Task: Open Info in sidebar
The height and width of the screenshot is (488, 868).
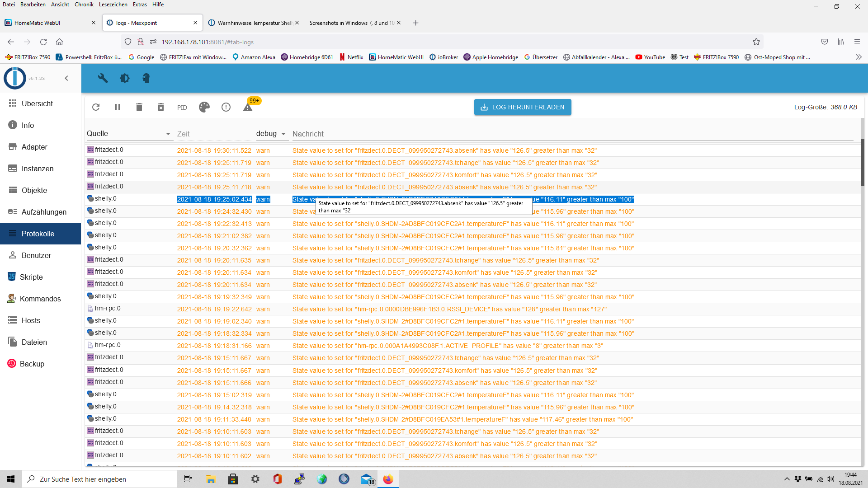Action: [41, 125]
